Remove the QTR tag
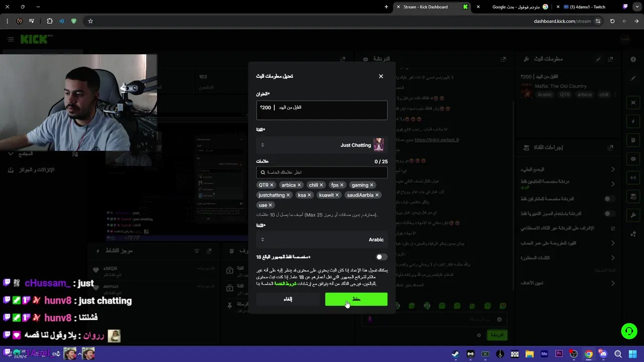This screenshot has width=644, height=362. (x=272, y=185)
